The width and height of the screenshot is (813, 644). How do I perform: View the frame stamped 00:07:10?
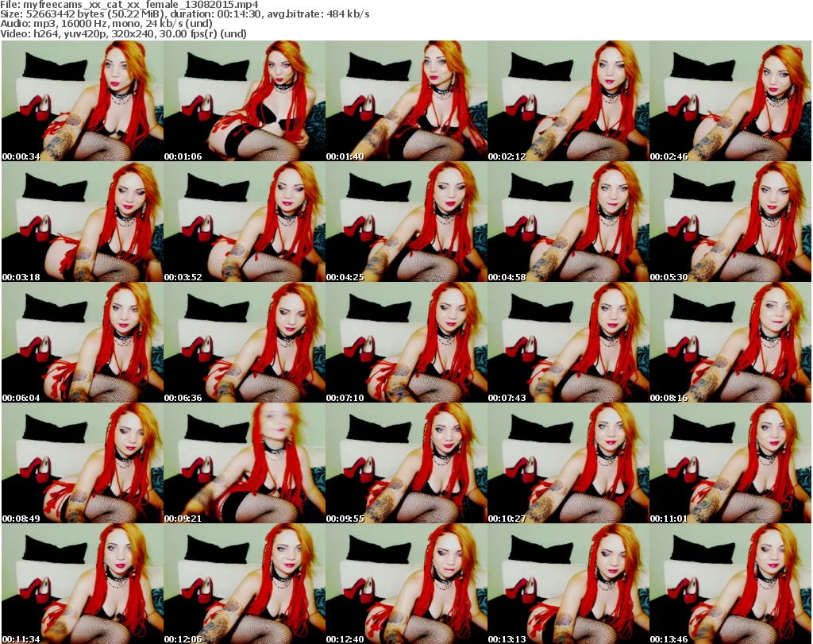coord(406,343)
